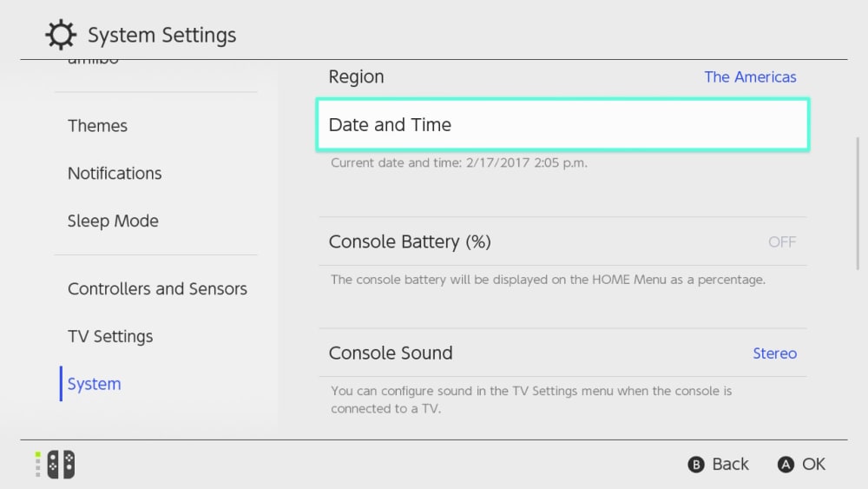Open Notifications in the sidebar
The height and width of the screenshot is (489, 868).
[115, 174]
